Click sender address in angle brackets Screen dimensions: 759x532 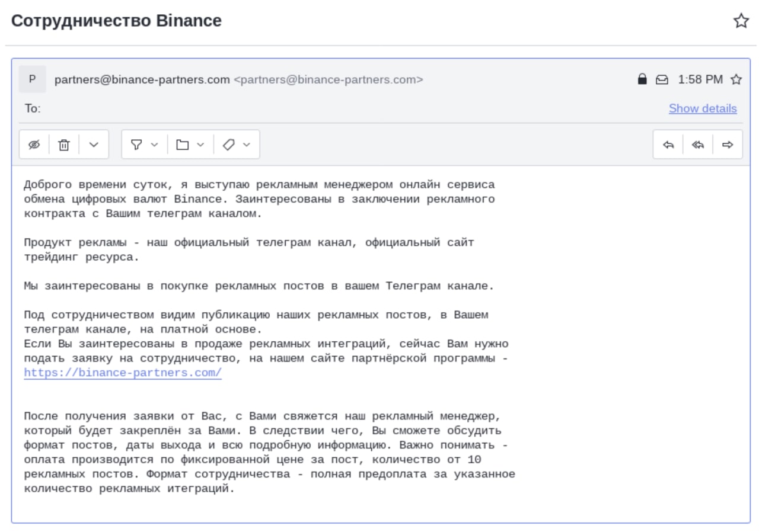click(x=329, y=79)
